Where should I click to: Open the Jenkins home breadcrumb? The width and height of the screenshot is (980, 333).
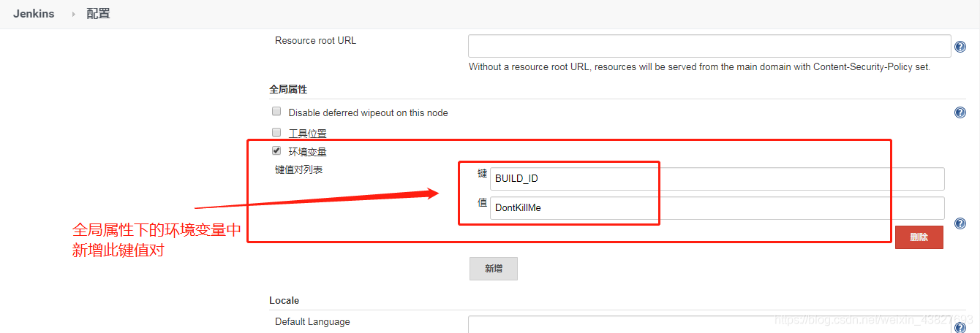(x=34, y=14)
